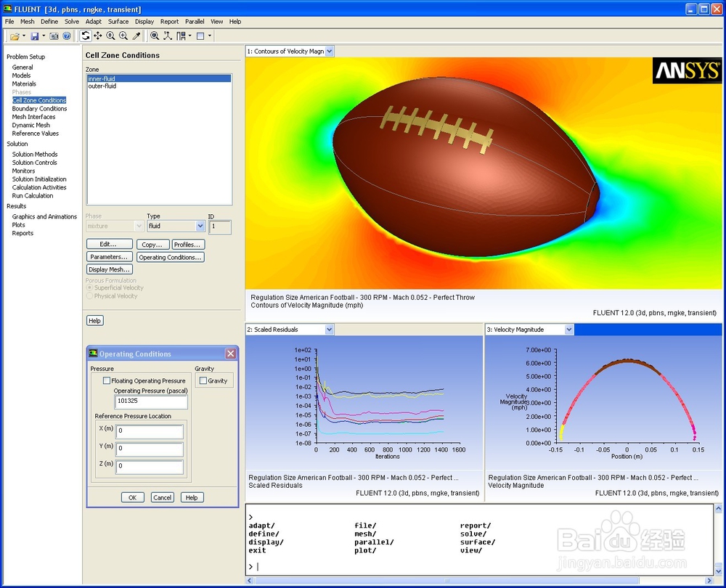Open the Adapt menu
The image size is (726, 588).
93,21
